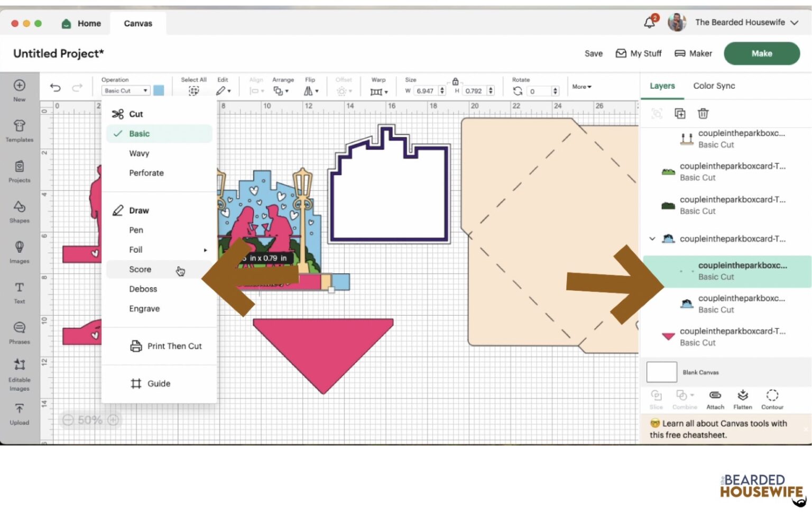812x516 pixels.
Task: Click the delete trash icon in Layers
Action: [x=703, y=114]
